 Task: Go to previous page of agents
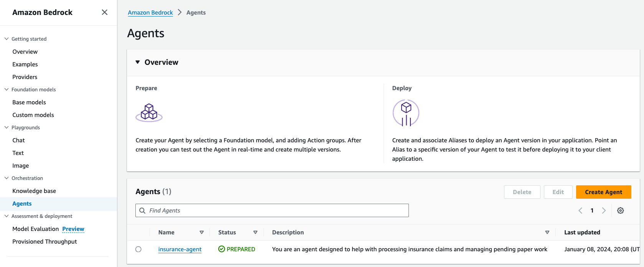pos(580,211)
